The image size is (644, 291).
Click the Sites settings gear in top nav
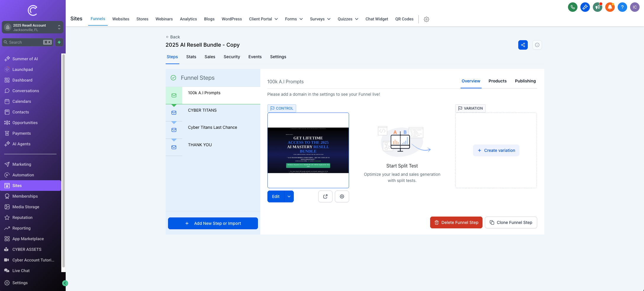(426, 19)
